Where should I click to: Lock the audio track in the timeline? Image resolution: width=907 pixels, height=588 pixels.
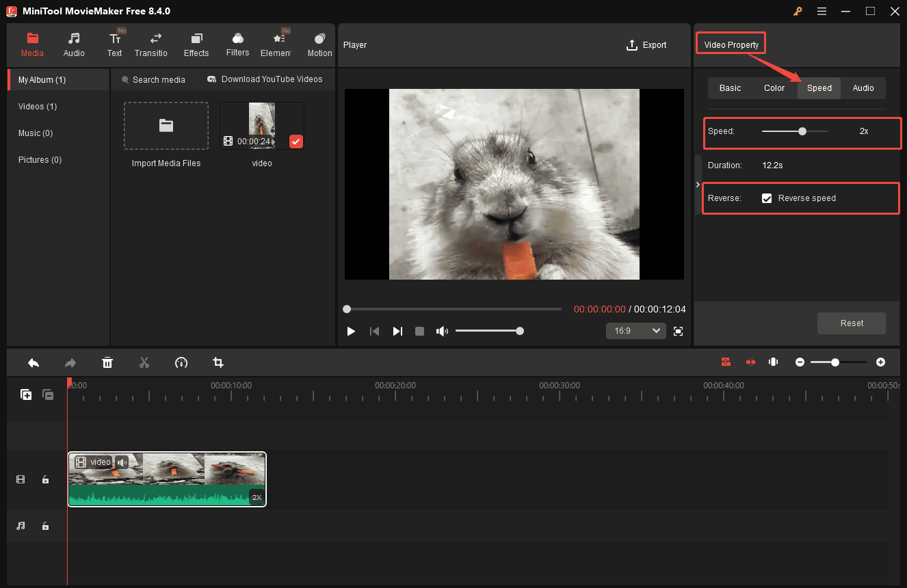tap(45, 526)
